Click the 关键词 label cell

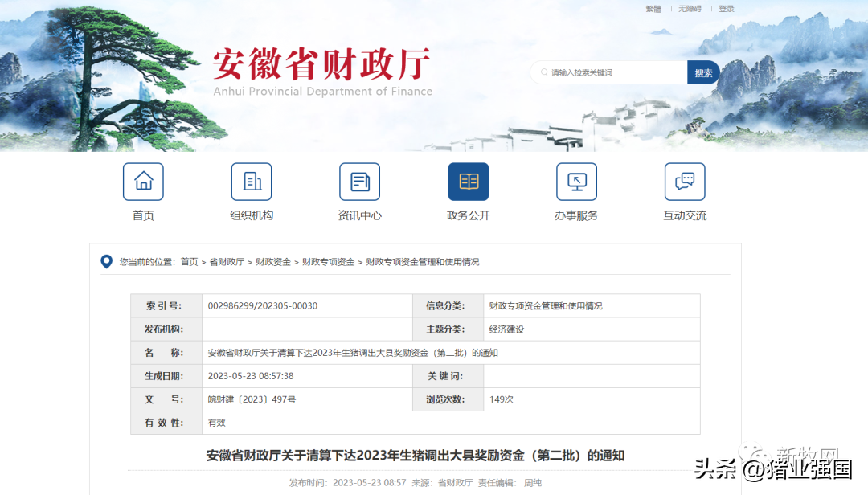[x=448, y=376]
